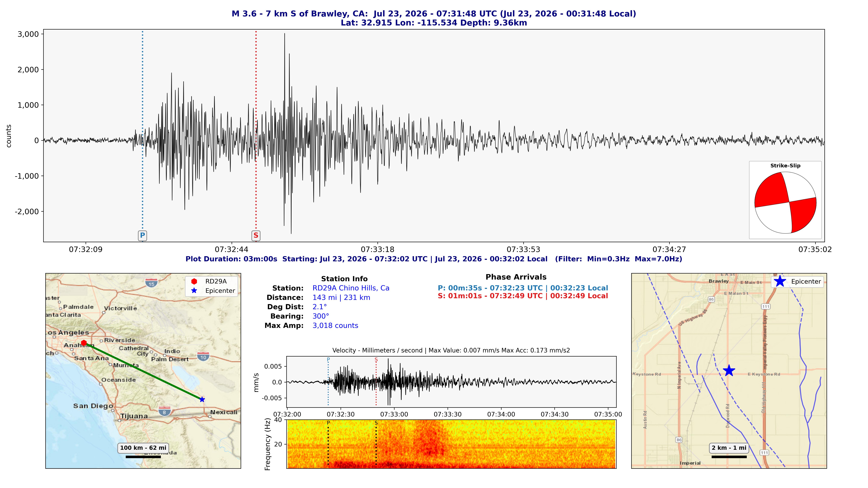Click the Interstate 10 shield near Indio

coord(203,357)
